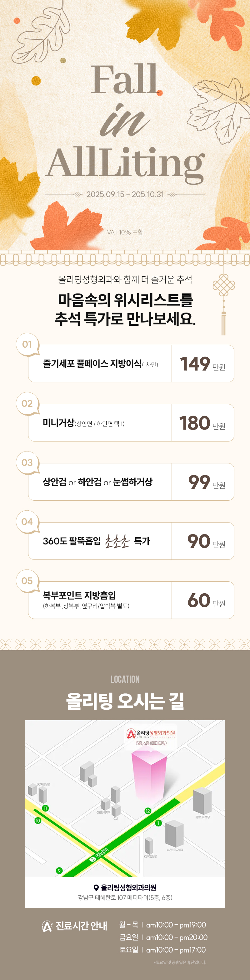The height and width of the screenshot is (980, 250).
Task: Select exit 9 marker on the map
Action: (x=59, y=870)
